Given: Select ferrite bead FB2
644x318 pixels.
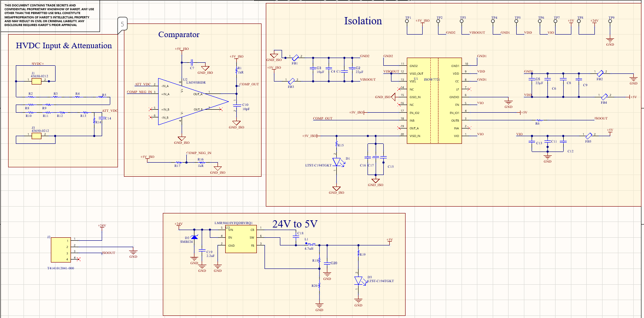Looking at the screenshot, I should pyautogui.click(x=600, y=73).
